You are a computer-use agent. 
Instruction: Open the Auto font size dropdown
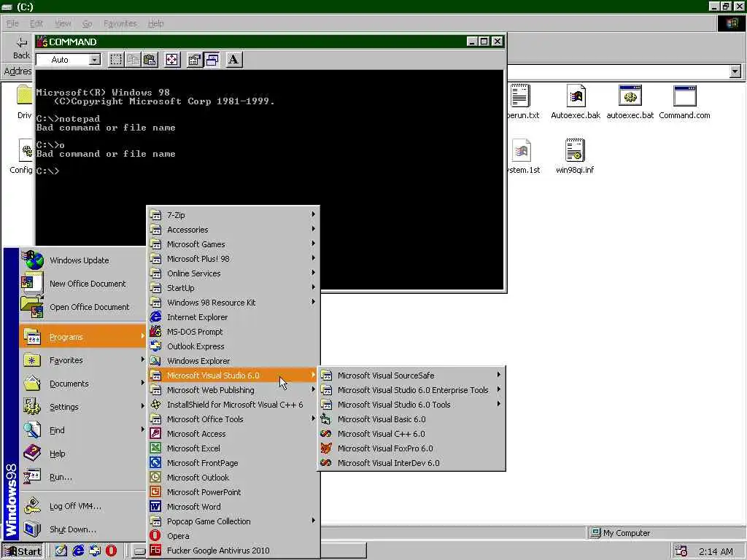95,60
